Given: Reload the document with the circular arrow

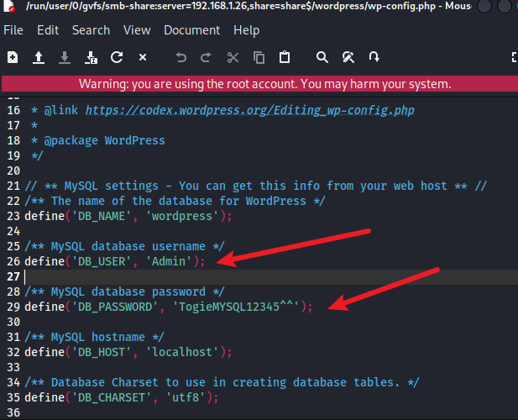Looking at the screenshot, I should coord(117,57).
